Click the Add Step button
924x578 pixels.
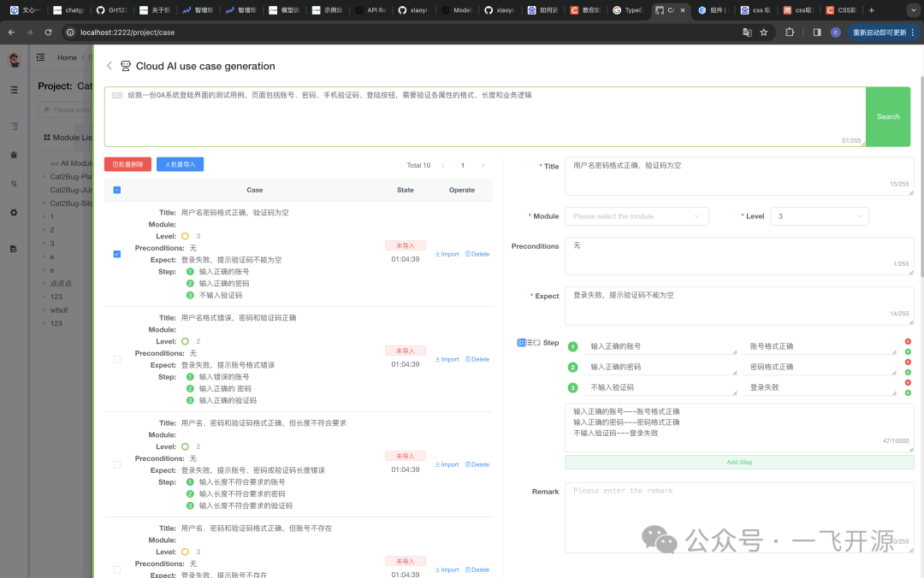(x=739, y=463)
